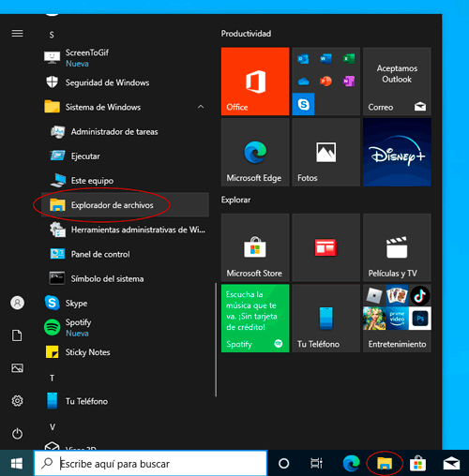This screenshot has height=476, width=469.
Task: Click the Productividad group header
Action: point(246,34)
